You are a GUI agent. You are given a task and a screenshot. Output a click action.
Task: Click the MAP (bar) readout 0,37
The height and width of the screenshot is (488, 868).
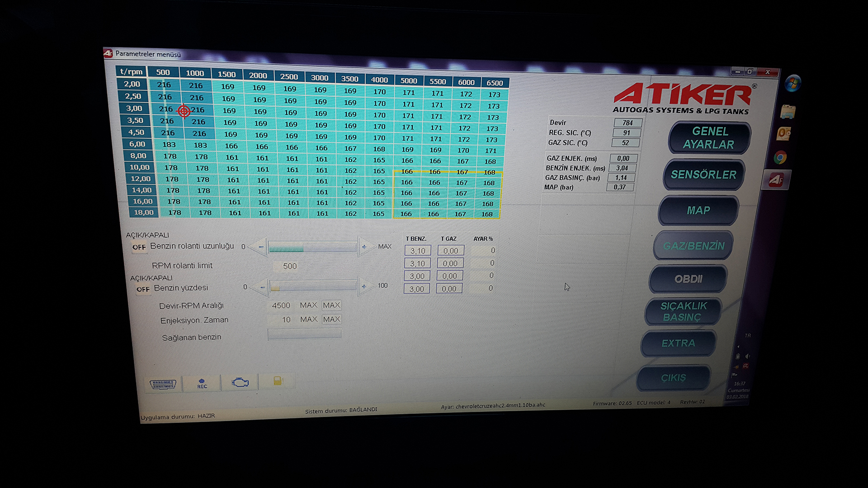pos(620,187)
